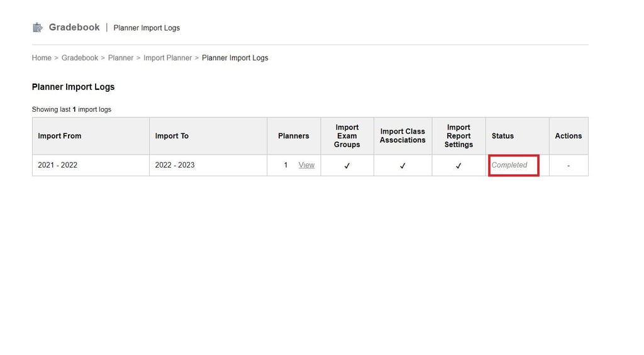Click the Import Class Associations checkmark
This screenshot has height=355, width=644.
(402, 166)
